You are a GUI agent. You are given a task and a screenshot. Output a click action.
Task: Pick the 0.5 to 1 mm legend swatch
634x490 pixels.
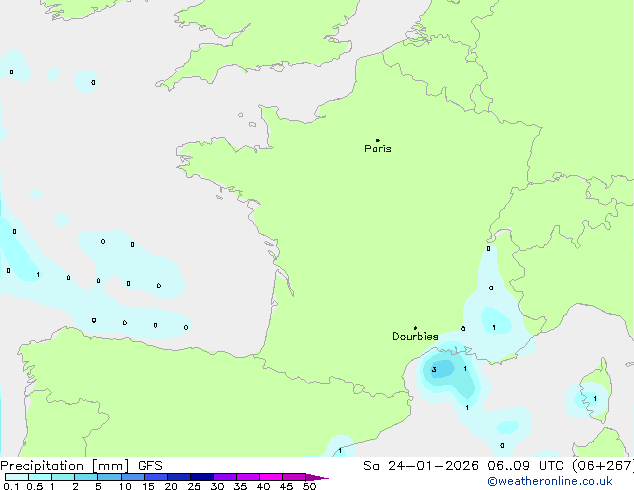coord(40,477)
